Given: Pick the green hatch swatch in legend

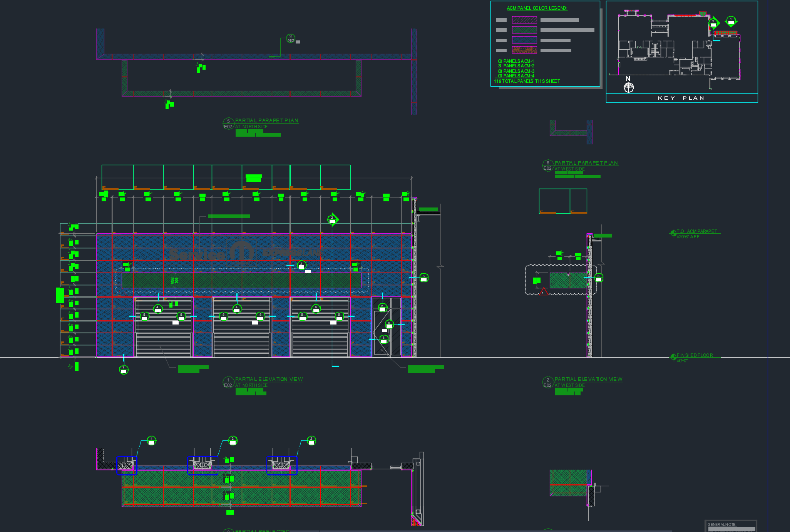Looking at the screenshot, I should pos(524,30).
